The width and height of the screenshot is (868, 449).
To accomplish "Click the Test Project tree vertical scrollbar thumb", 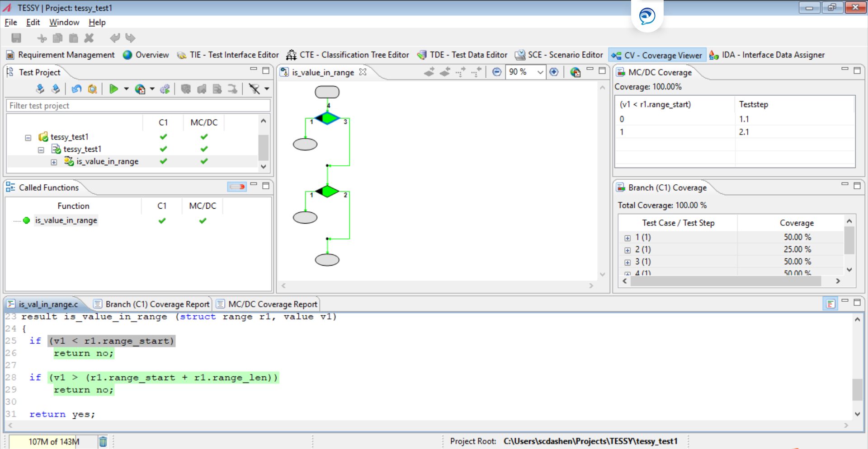I will point(263,147).
